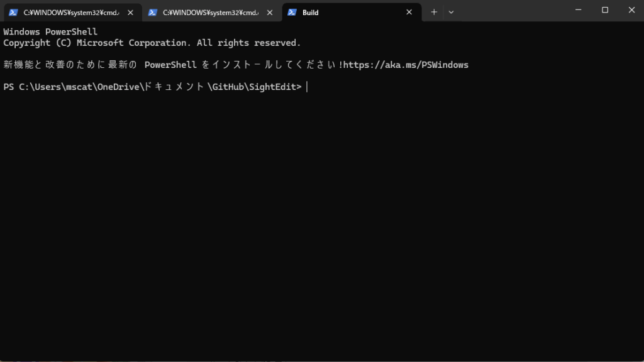Expand the new-tab profile dropdown chevron
This screenshot has width=644, height=362.
(x=451, y=12)
